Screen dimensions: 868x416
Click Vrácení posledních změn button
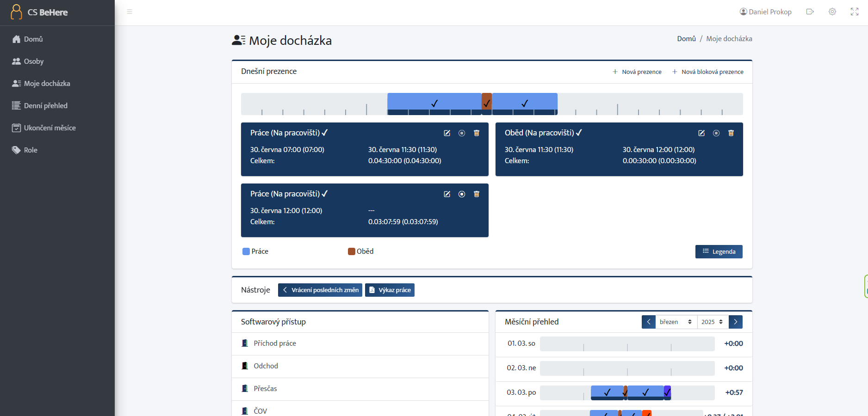click(x=320, y=290)
